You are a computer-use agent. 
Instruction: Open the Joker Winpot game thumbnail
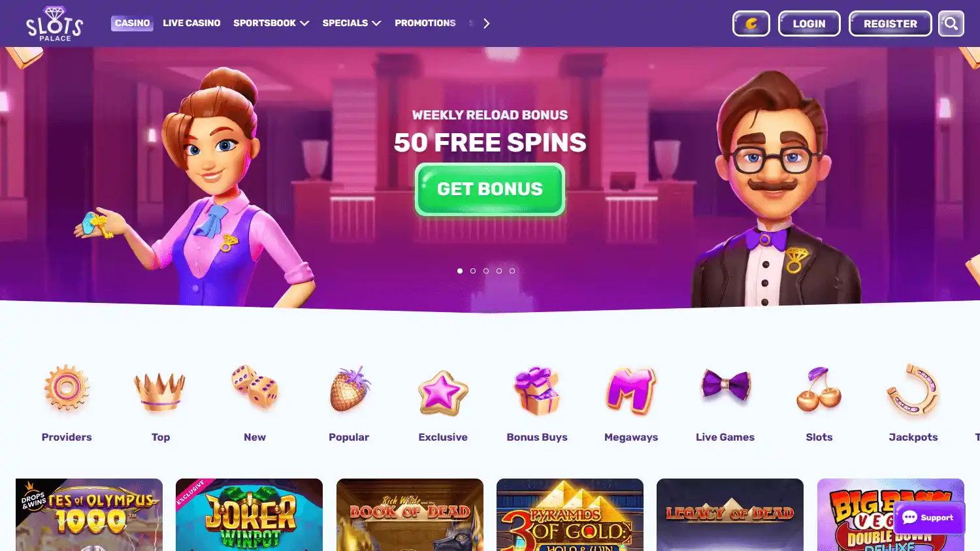tap(249, 514)
